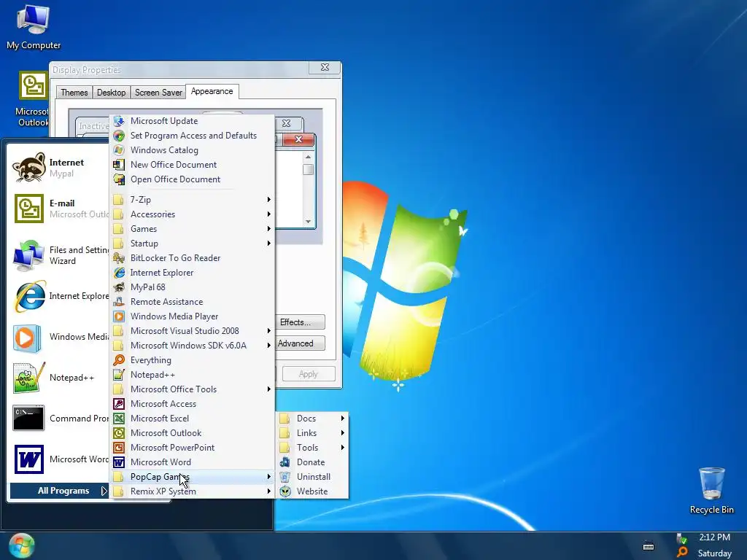This screenshot has width=747, height=560.
Task: Click the Everything search tray icon
Action: tap(682, 553)
